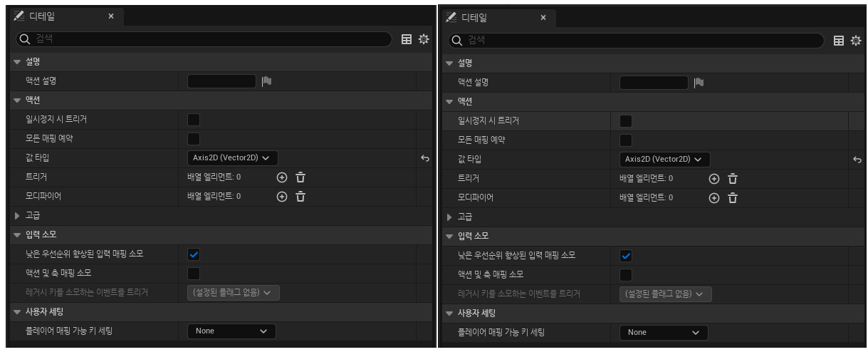Click the flag icon beside 액션 설명 in left panel

point(266,81)
